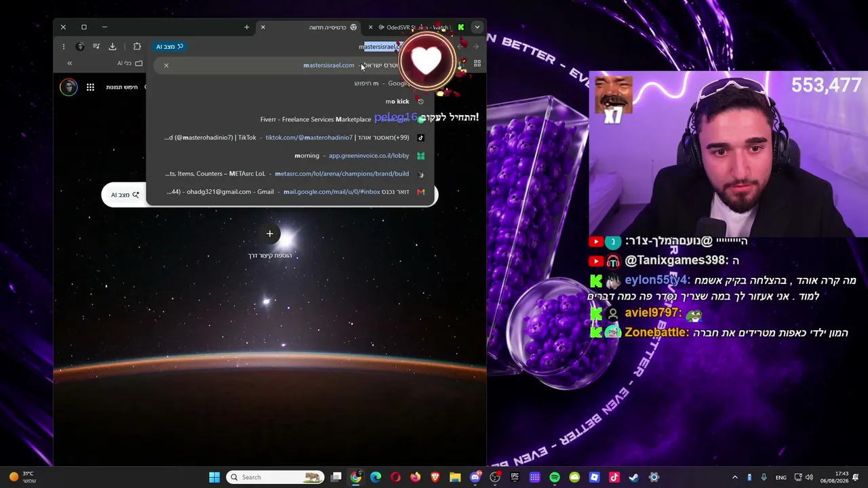This screenshot has height=488, width=868.
Task: Open the app.greeninvoice.co.il/lobby suggestion
Action: (290, 156)
